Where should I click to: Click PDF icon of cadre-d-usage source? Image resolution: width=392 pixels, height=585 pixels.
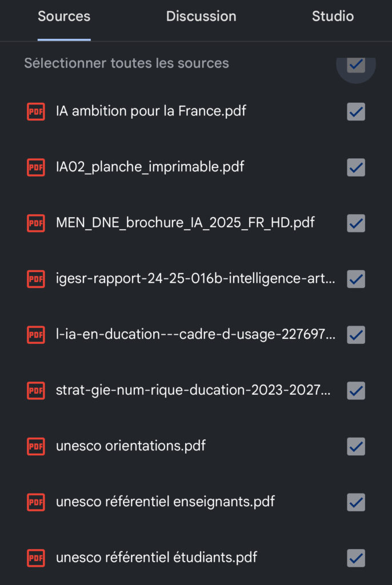pyautogui.click(x=36, y=334)
